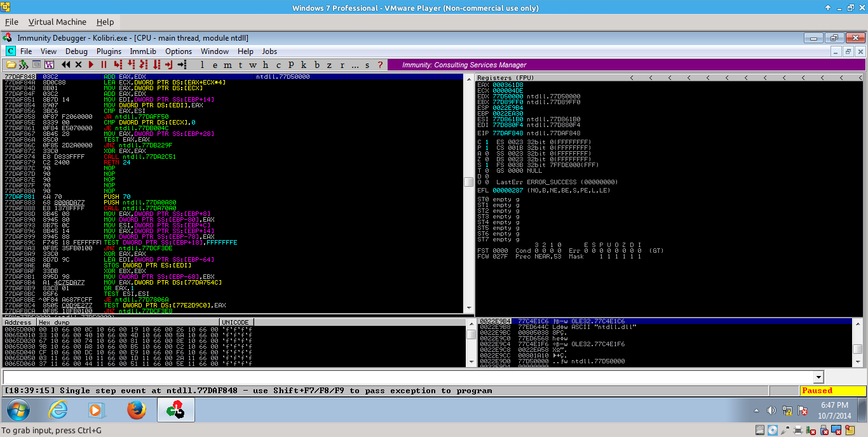The image size is (868, 437).
Task: Click the Trace into icon
Action: click(x=143, y=65)
